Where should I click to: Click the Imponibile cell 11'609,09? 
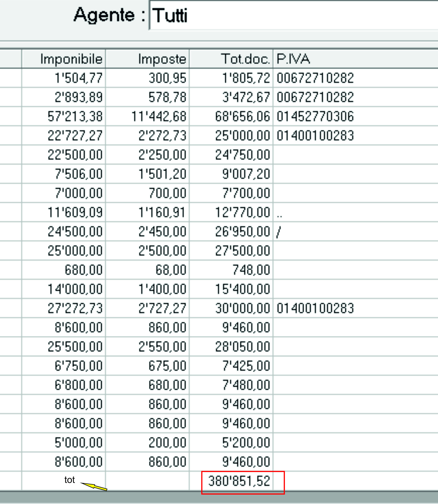pos(75,212)
